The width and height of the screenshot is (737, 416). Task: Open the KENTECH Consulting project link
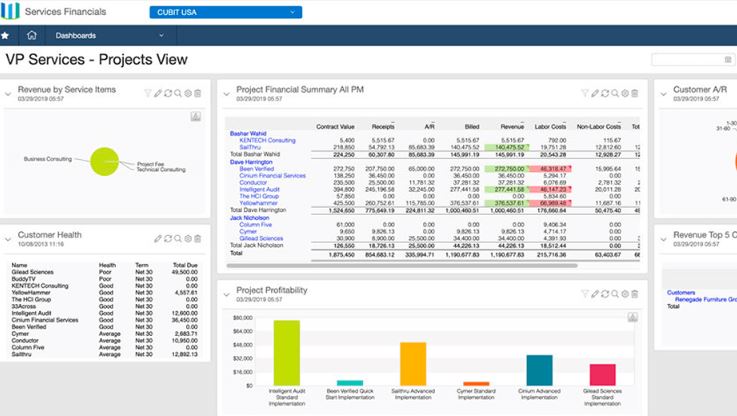pyautogui.click(x=267, y=140)
